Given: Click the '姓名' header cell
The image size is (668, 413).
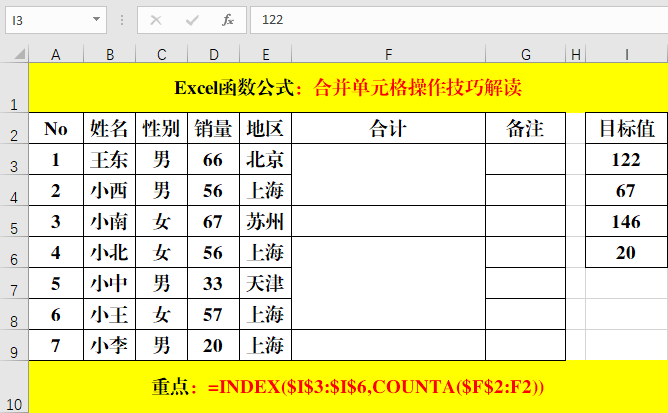Looking at the screenshot, I should (109, 128).
